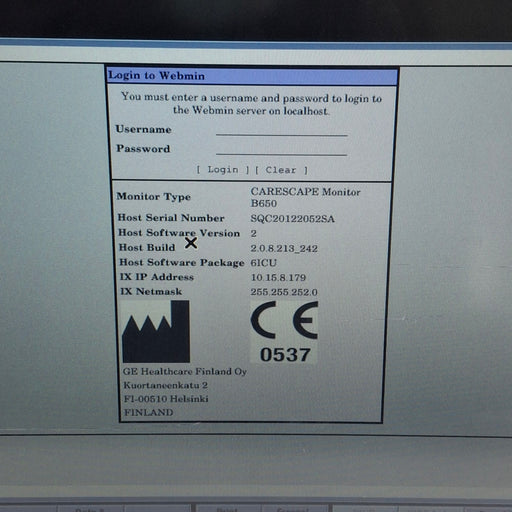Select the 'Kuortaneenkatu 2' address line

point(166,385)
